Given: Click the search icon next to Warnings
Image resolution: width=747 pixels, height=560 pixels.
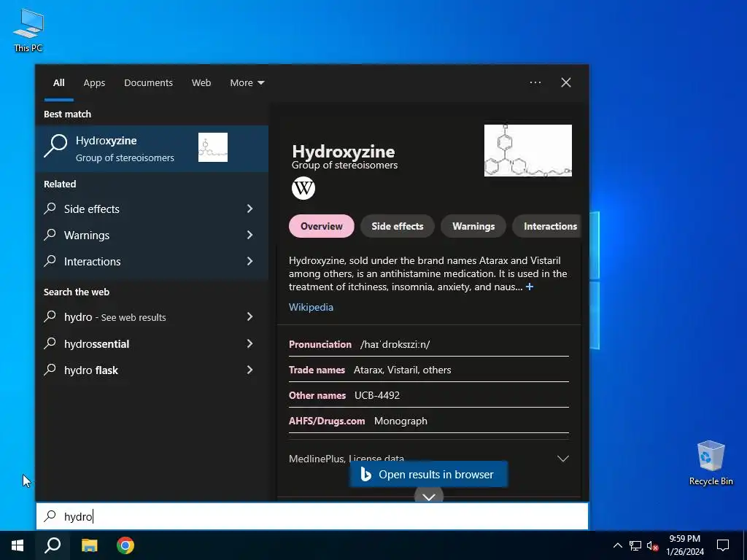Looking at the screenshot, I should click(50, 234).
